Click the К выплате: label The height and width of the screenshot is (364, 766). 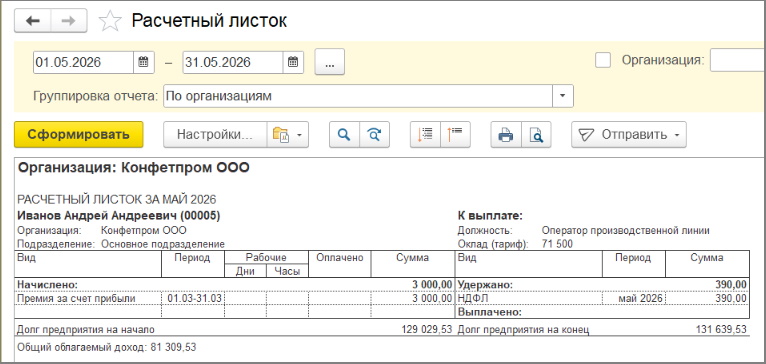[490, 215]
